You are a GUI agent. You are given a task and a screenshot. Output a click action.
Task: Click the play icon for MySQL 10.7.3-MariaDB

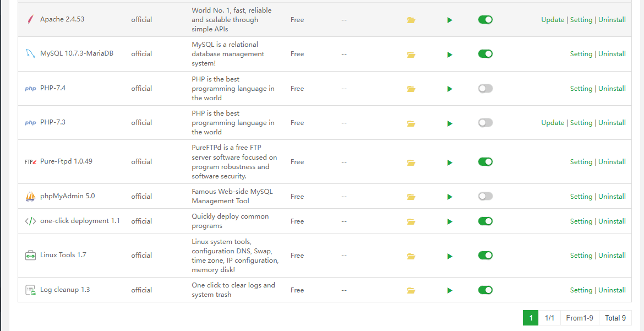pos(450,55)
